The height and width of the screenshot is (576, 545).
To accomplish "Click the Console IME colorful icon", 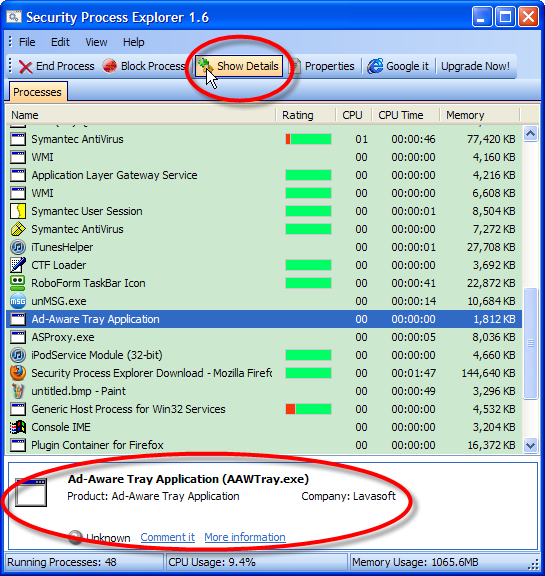I will tap(18, 427).
